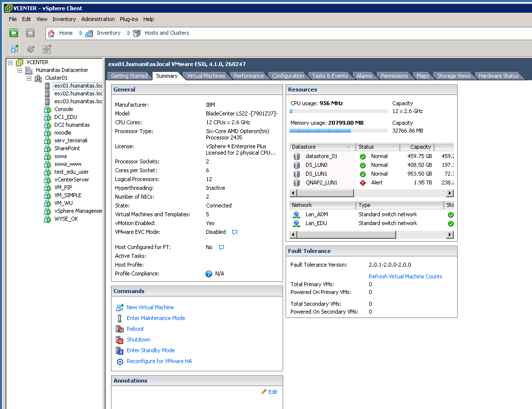Select esx03.humanitas.local host in tree

tap(78, 101)
